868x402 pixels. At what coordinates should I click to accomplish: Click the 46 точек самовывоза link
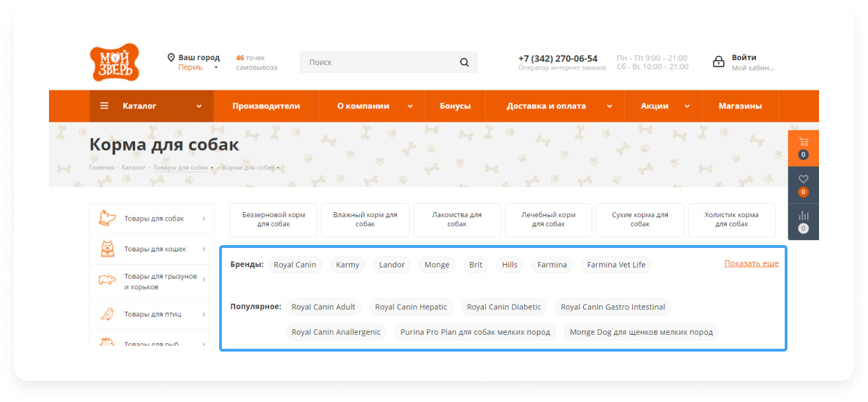tap(256, 62)
